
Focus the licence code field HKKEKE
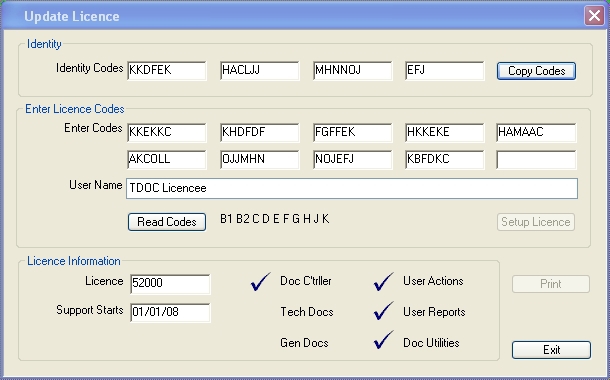click(445, 132)
